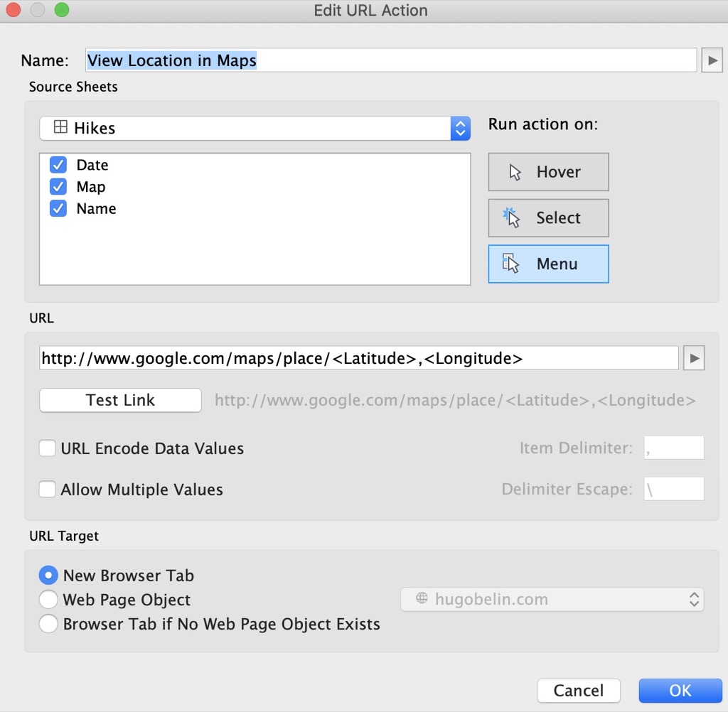Click the blue chevrons on the Hikes selector
This screenshot has width=728, height=712.
tap(461, 128)
